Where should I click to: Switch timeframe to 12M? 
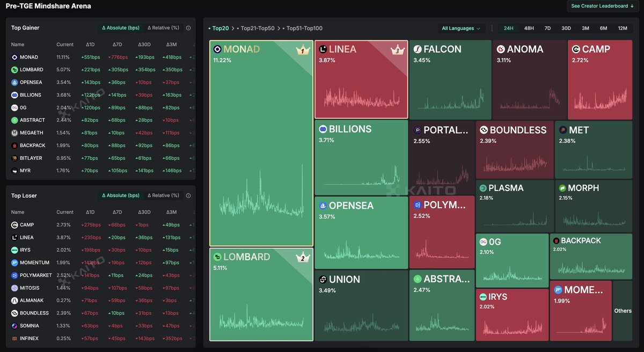point(623,28)
